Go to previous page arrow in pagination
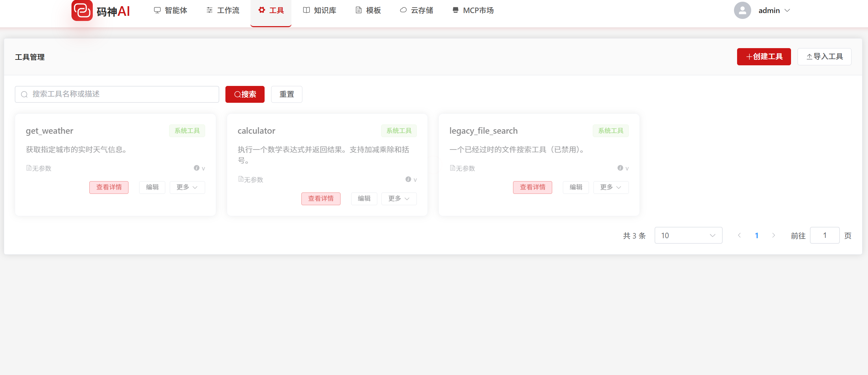Viewport: 868px width, 375px height. (x=739, y=235)
